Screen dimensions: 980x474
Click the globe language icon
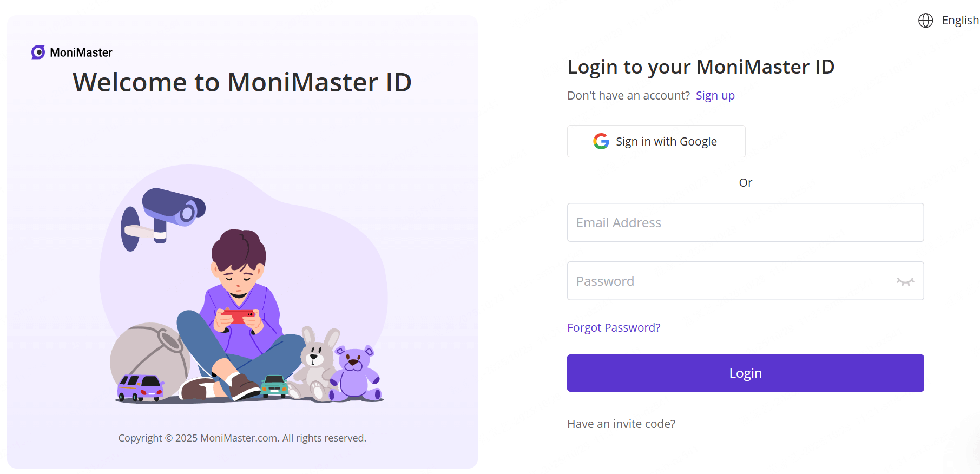tap(925, 21)
